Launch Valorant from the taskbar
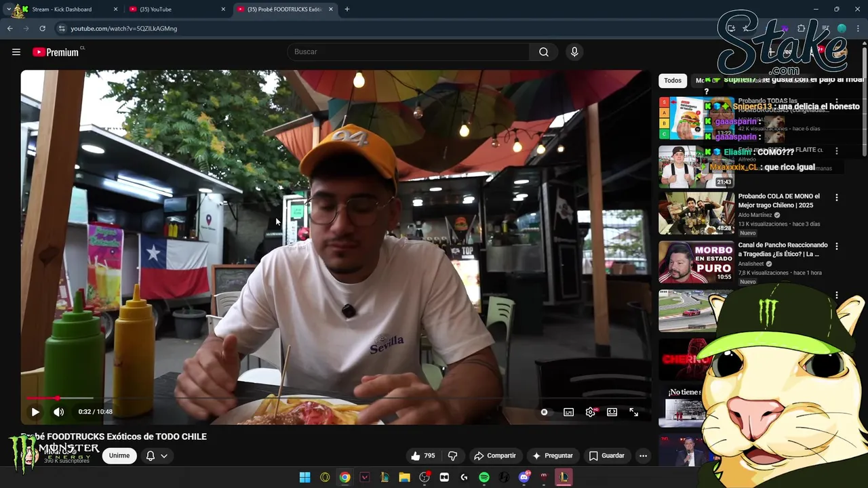This screenshot has height=488, width=868. 365,477
